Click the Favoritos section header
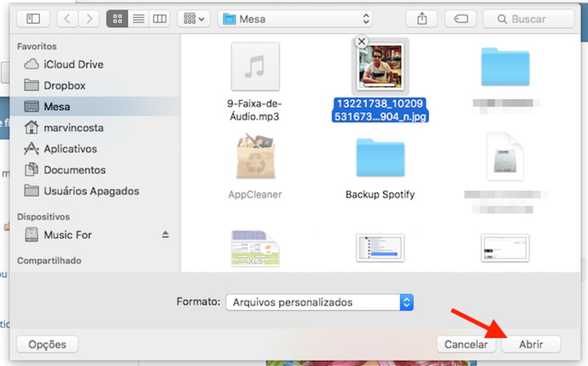The width and height of the screenshot is (588, 366). click(x=37, y=46)
